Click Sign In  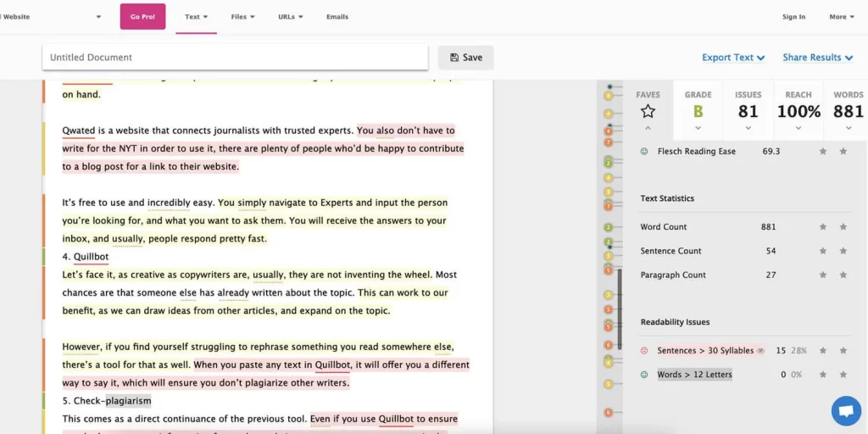click(x=793, y=17)
